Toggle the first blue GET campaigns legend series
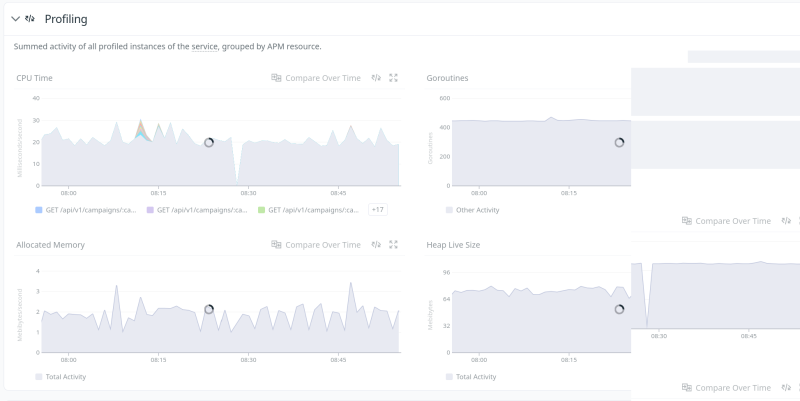 click(x=84, y=210)
